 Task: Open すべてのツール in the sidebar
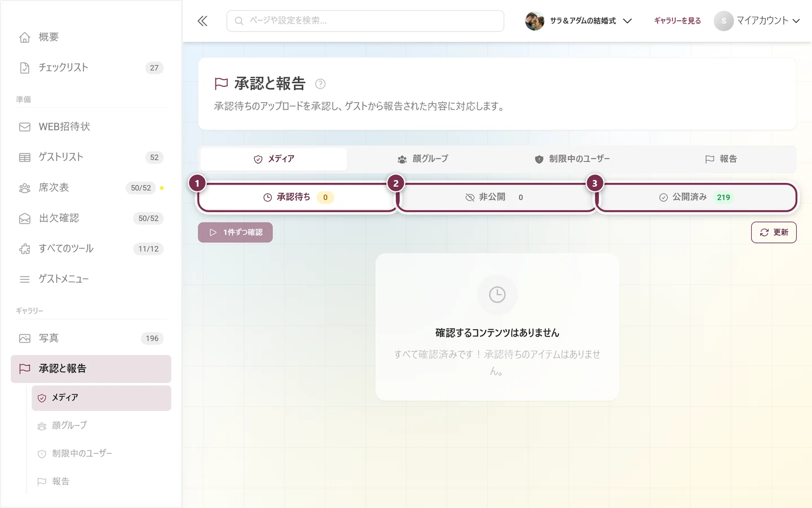(x=91, y=249)
